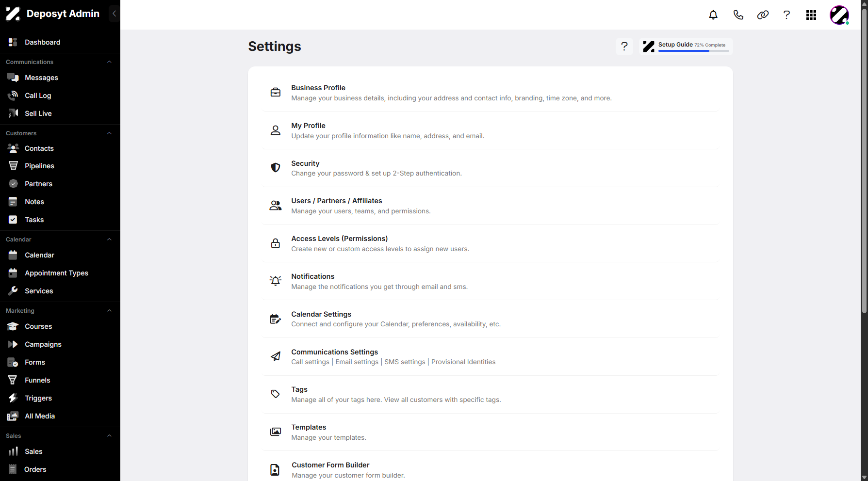
Task: Click the Communications Settings paper plane icon
Action: tap(276, 356)
